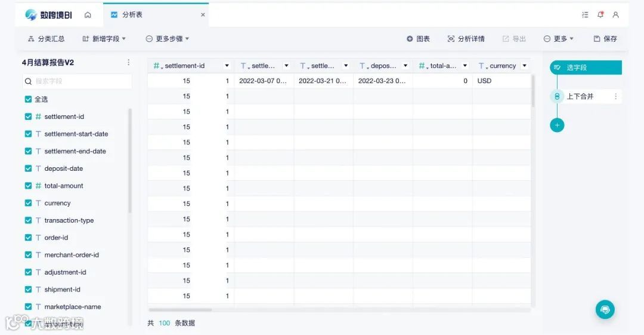Open the home icon tab
Image resolution: width=644 pixels, height=335 pixels.
click(88, 15)
